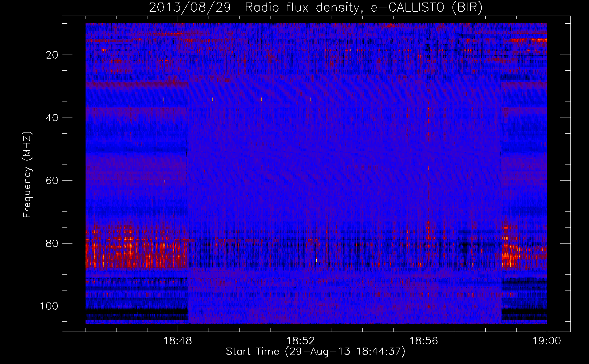Click the 40 MHz frequency tick label
The image size is (589, 364).
52,118
